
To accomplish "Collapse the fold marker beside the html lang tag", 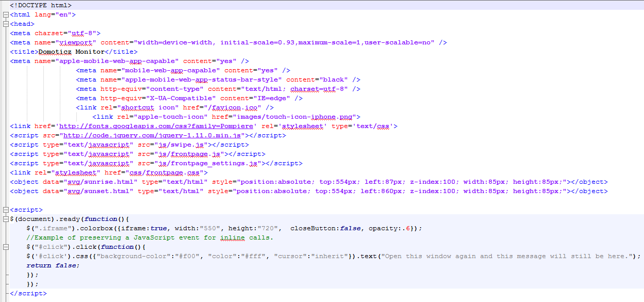I will tap(5, 14).
